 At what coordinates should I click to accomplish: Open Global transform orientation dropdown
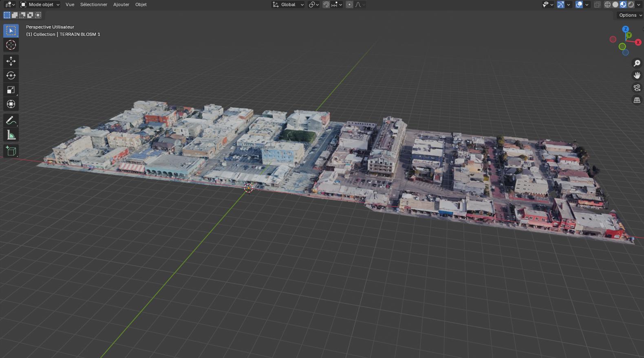point(288,4)
